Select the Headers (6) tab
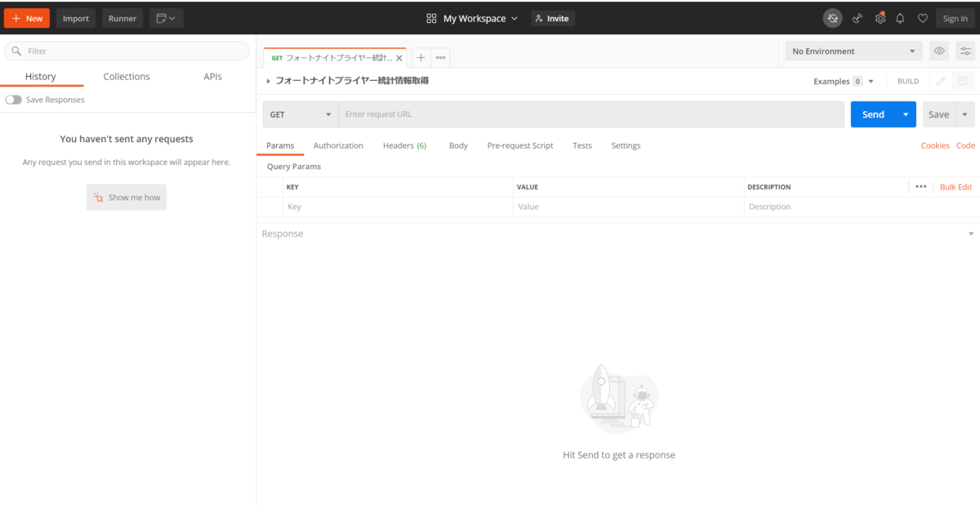The image size is (980, 505). [404, 145]
